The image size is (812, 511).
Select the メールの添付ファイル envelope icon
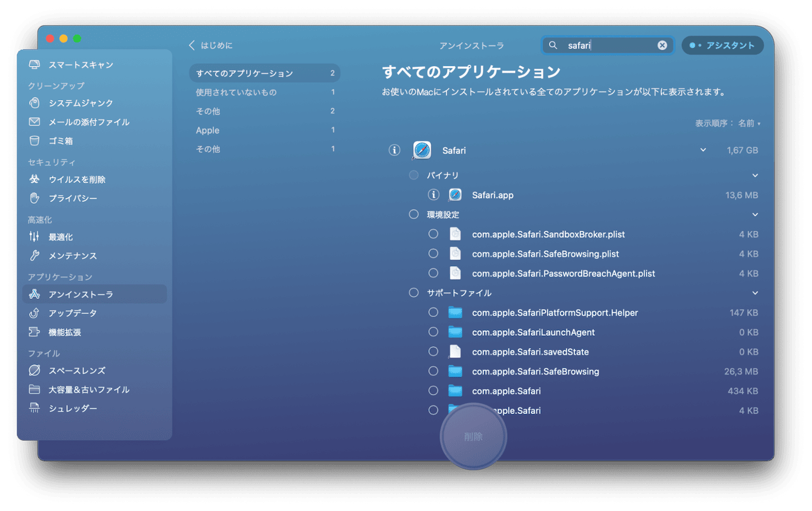pyautogui.click(x=35, y=122)
